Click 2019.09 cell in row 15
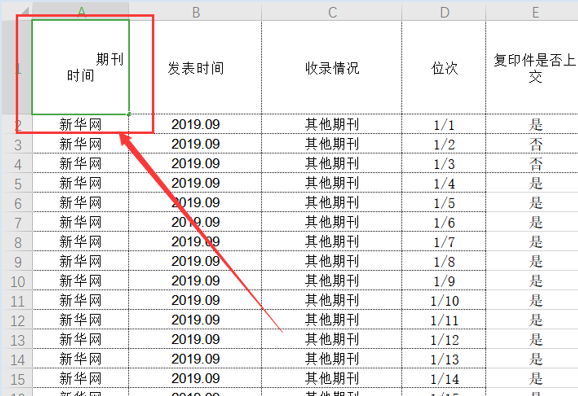 [195, 378]
